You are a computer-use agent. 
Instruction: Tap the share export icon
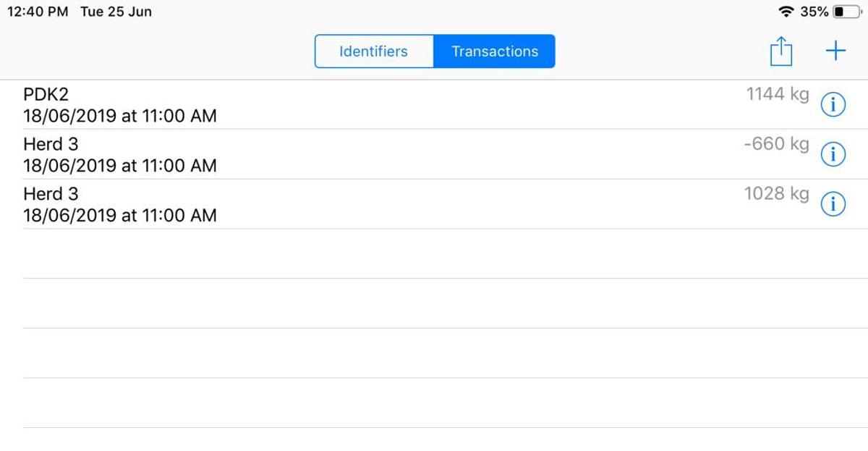click(781, 52)
